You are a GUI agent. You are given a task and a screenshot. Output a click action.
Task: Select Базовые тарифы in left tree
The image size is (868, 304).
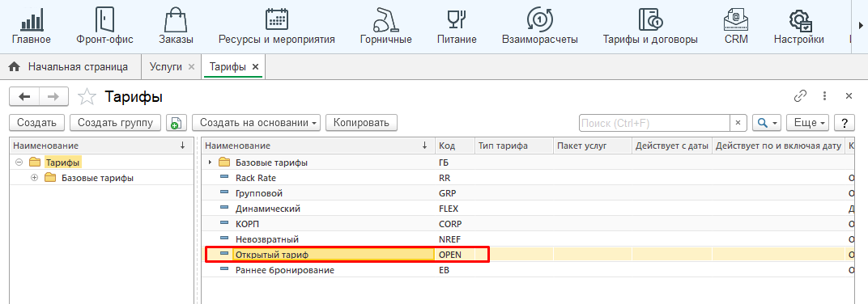[x=97, y=178]
